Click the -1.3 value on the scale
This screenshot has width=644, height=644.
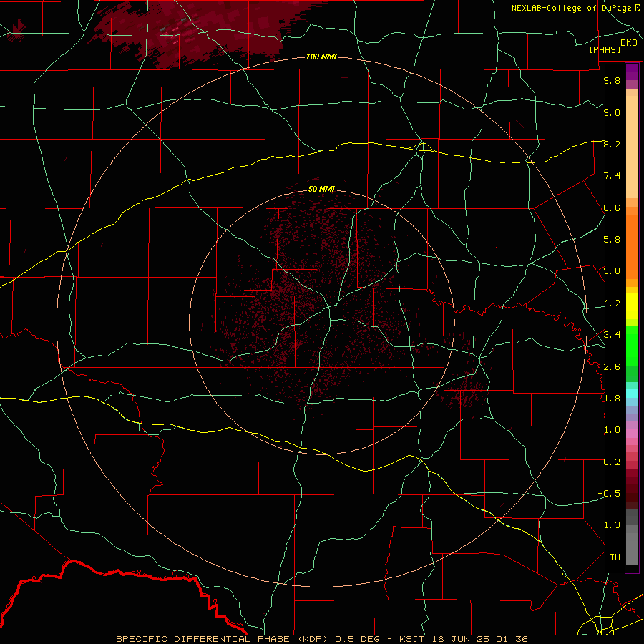tap(609, 525)
